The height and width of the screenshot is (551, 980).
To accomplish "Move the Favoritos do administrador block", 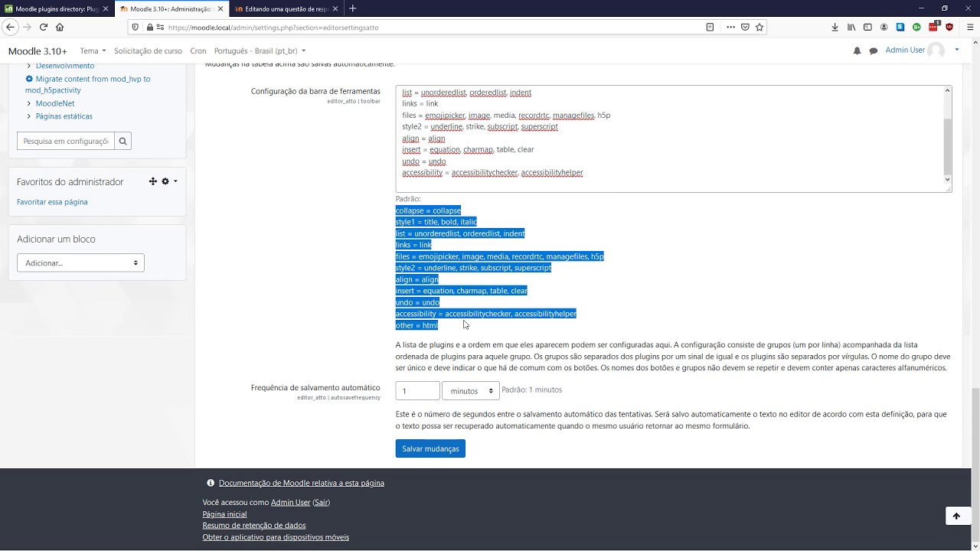I will pyautogui.click(x=152, y=181).
